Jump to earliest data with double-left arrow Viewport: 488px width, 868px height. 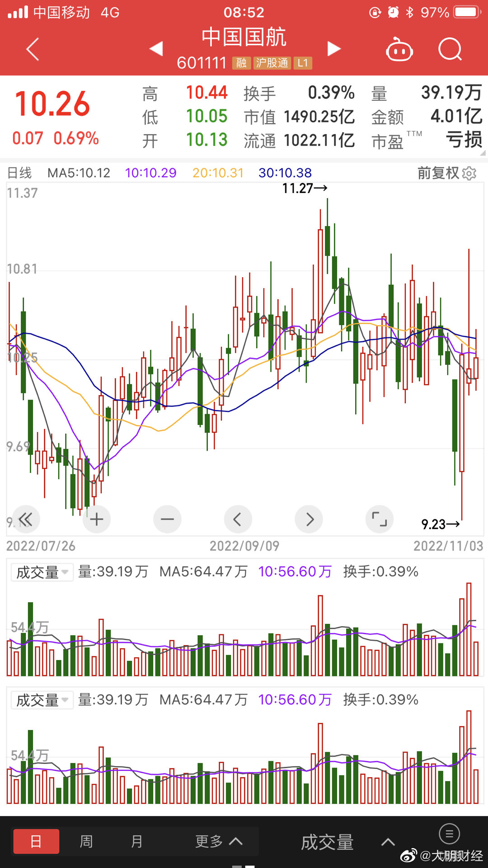(26, 519)
